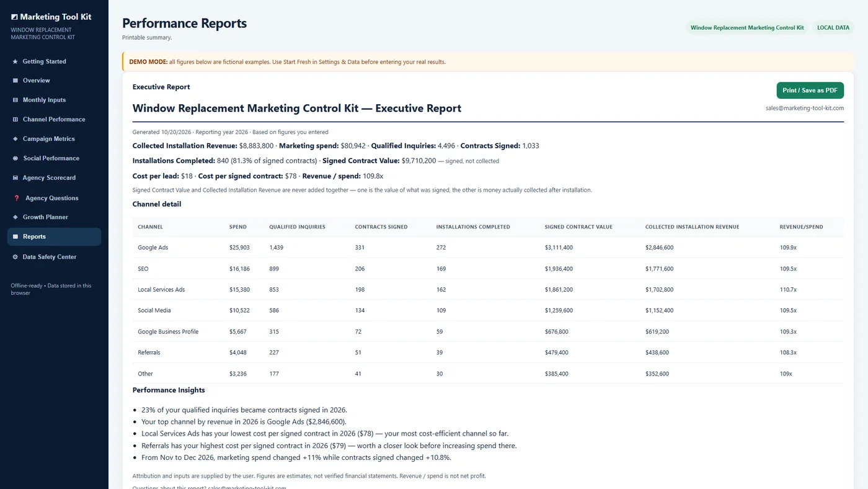This screenshot has height=489, width=868.
Task: Click SEO spend value $16,186
Action: [239, 269]
